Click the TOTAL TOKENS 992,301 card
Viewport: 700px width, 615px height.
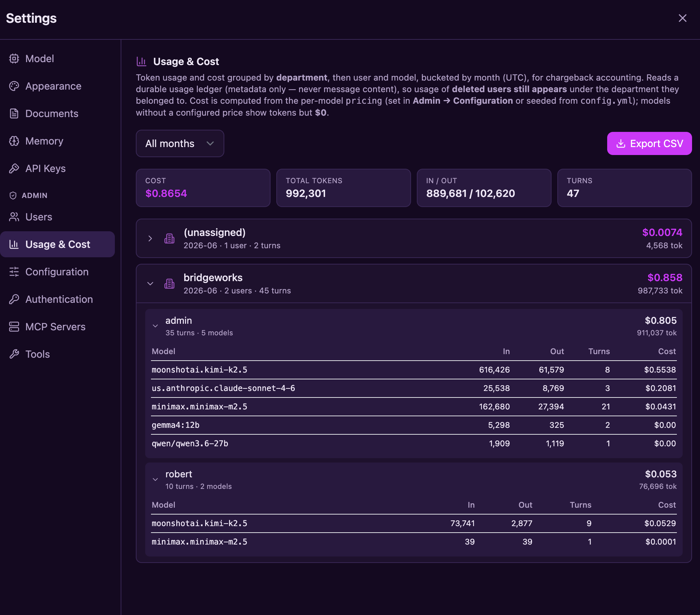343,188
